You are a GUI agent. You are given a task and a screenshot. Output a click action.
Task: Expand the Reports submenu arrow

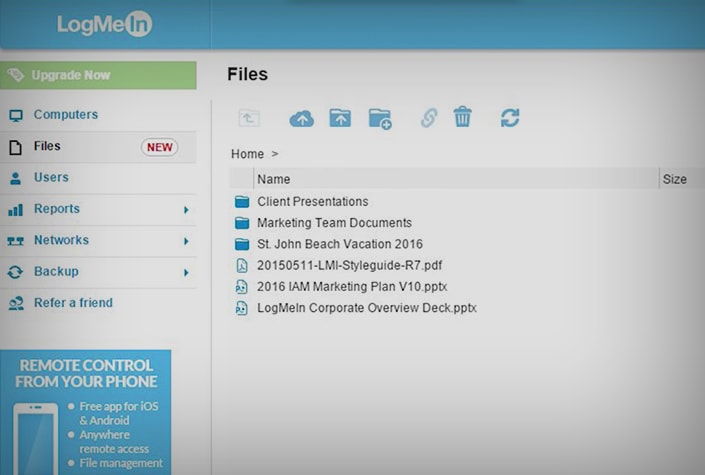(x=186, y=210)
